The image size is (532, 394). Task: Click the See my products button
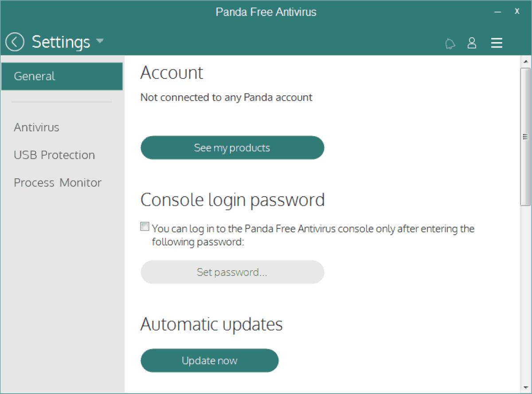pyautogui.click(x=232, y=148)
